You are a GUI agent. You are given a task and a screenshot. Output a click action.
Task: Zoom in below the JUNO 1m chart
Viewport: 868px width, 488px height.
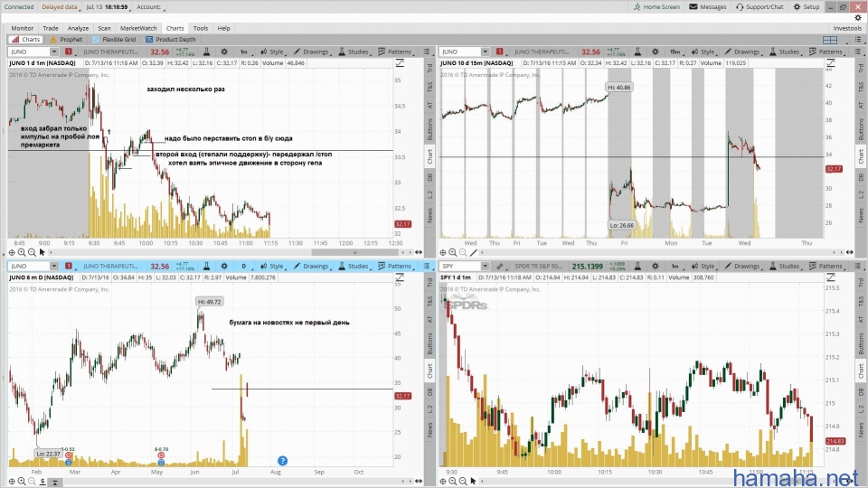click(x=22, y=252)
